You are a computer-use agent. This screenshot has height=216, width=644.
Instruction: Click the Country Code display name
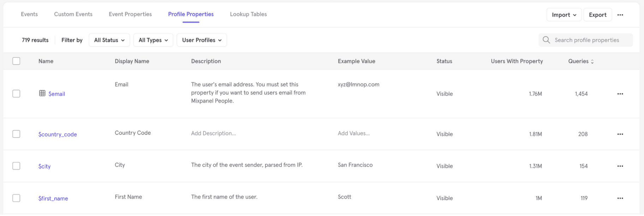tap(132, 133)
